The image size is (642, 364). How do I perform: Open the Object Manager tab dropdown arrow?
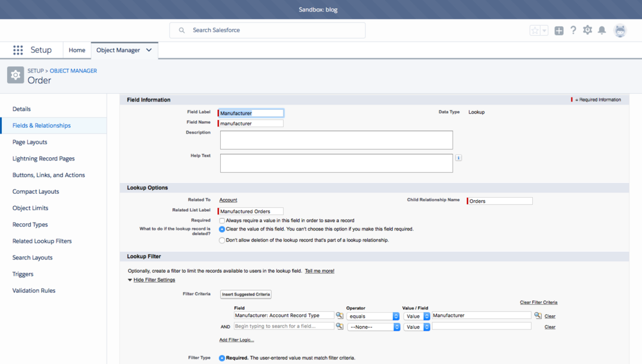click(149, 50)
